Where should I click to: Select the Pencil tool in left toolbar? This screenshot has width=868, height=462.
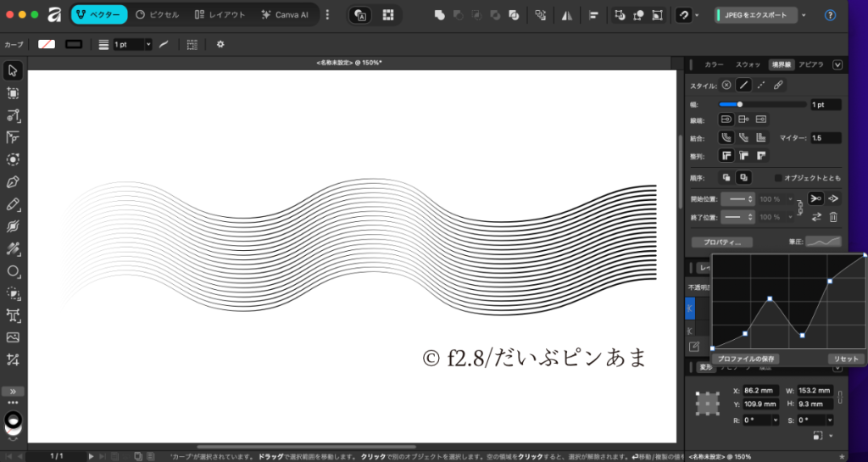click(13, 204)
